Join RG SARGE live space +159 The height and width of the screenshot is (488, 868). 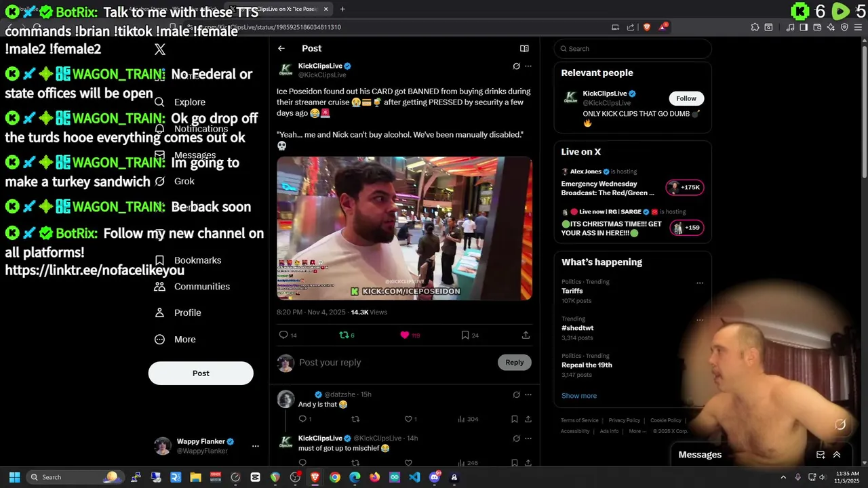(x=686, y=228)
